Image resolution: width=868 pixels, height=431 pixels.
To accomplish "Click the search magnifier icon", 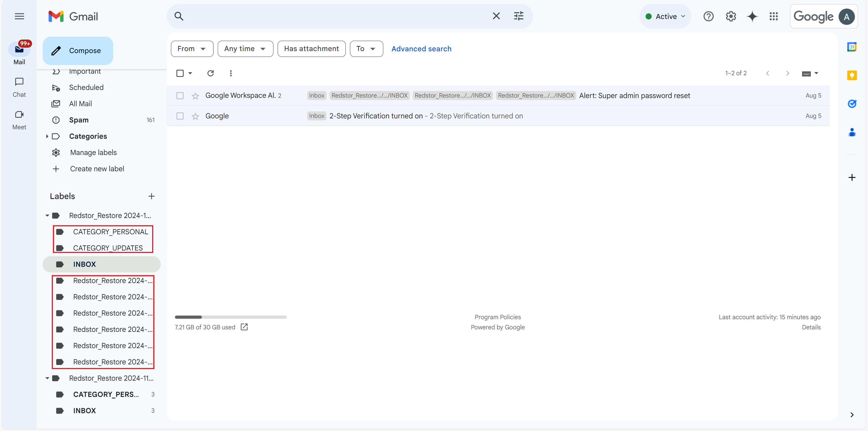I will [179, 16].
